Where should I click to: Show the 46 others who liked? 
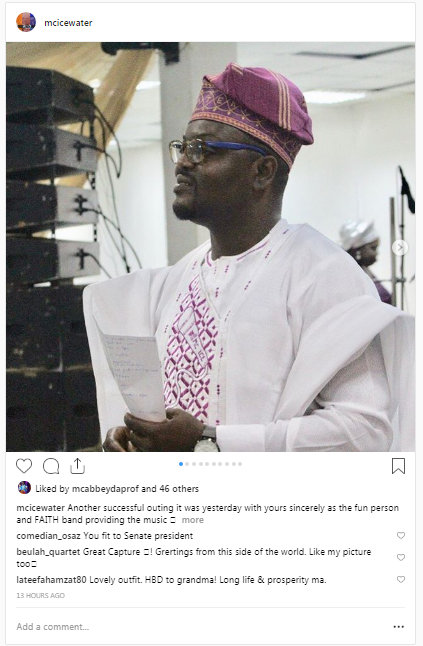pos(179,489)
